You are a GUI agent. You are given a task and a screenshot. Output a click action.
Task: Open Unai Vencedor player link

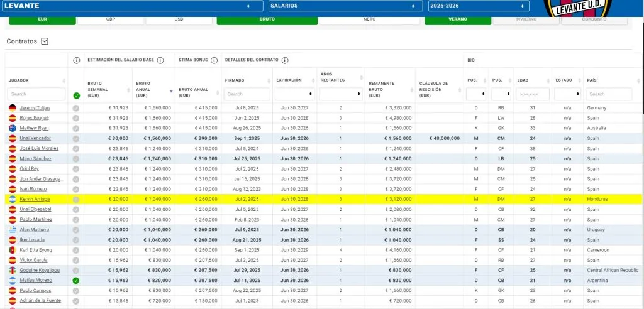pos(35,138)
